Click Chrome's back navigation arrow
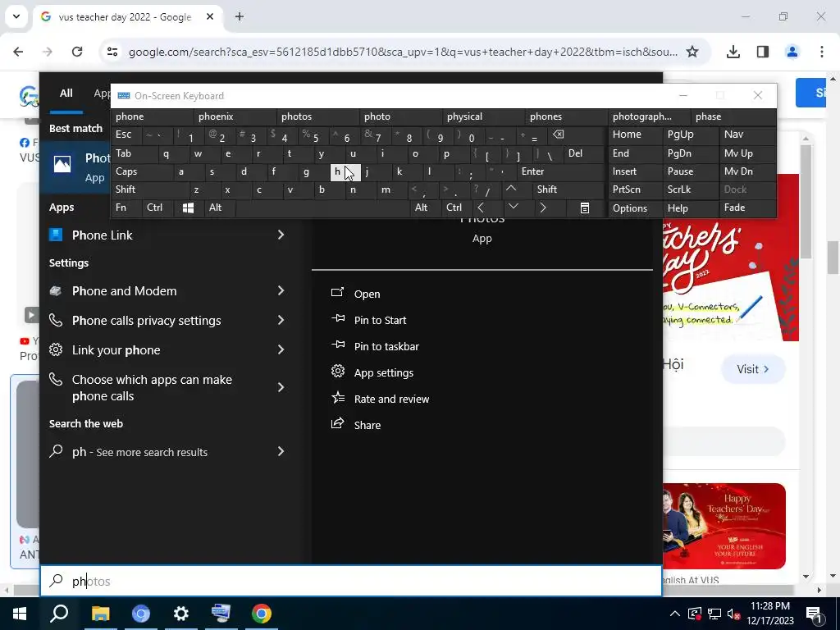840x630 pixels. 18,52
